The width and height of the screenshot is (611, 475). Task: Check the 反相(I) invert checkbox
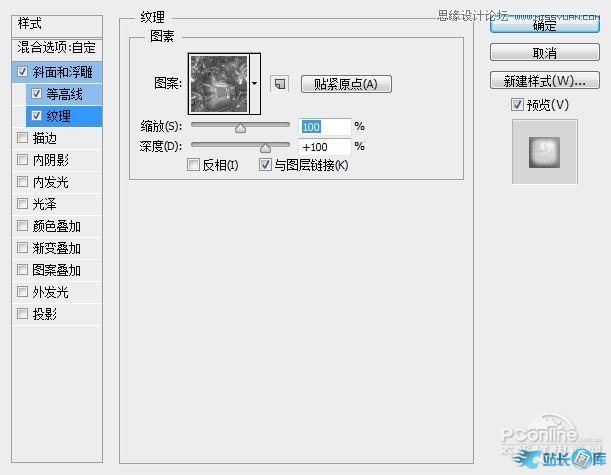click(x=193, y=165)
